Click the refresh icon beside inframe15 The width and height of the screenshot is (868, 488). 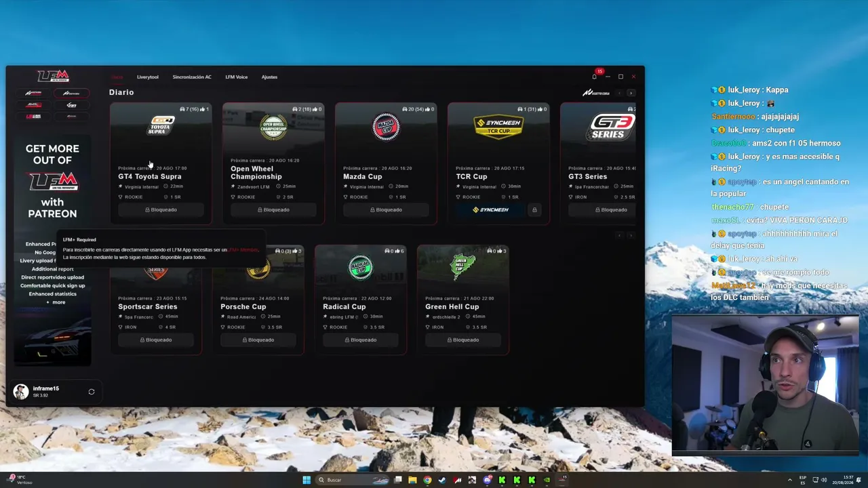(x=92, y=392)
